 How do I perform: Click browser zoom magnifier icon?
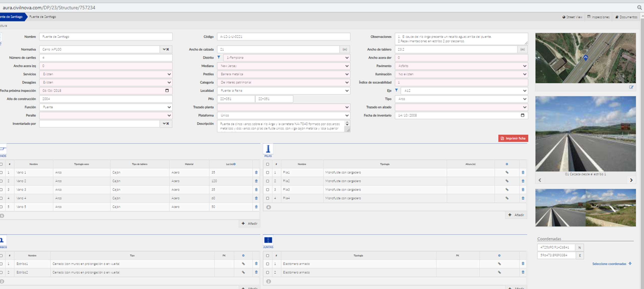(x=639, y=8)
